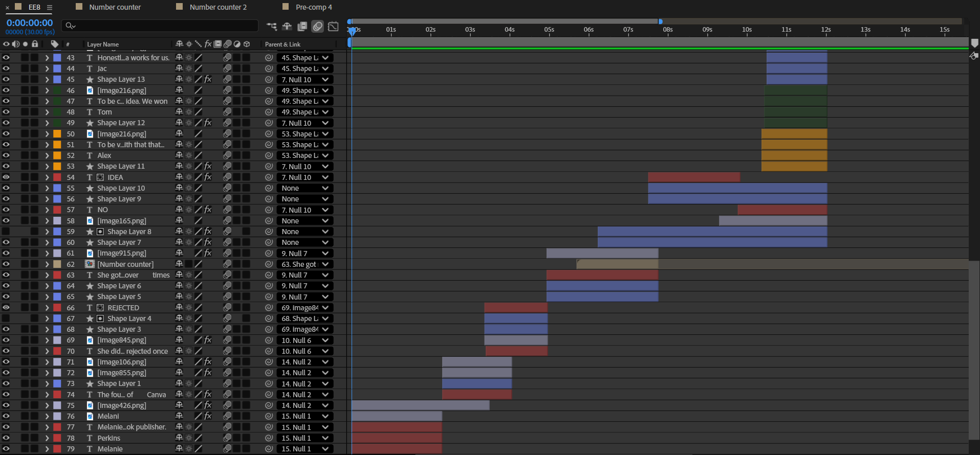Switch to the Pre-comp 4 tab
Viewport: 980px width, 455px height.
coord(314,7)
